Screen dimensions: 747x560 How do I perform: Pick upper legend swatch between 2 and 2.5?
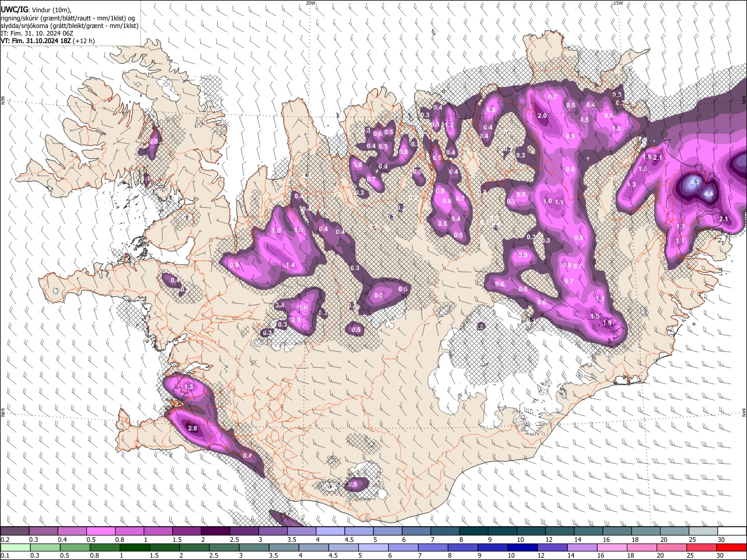point(215,531)
